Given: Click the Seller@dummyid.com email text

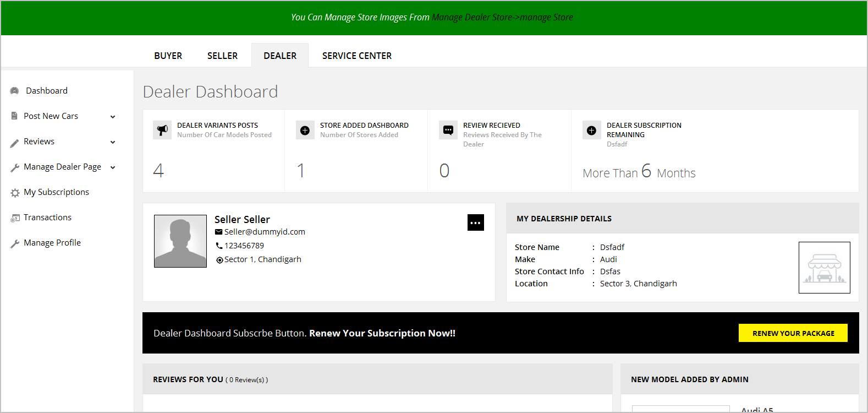Looking at the screenshot, I should (x=265, y=232).
